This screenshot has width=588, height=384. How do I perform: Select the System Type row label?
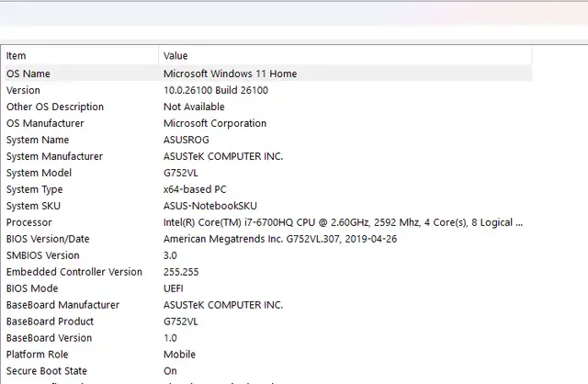[x=35, y=189]
